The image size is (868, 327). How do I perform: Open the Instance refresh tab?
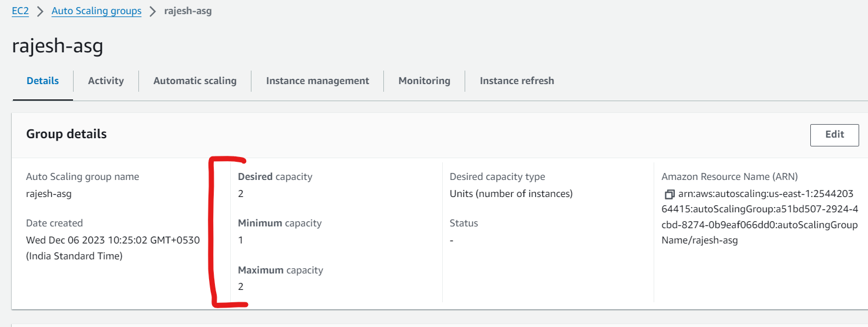tap(517, 81)
